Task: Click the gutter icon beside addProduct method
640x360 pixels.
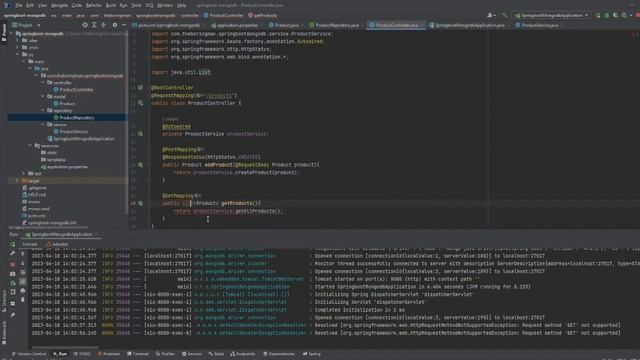Action: click(140, 165)
